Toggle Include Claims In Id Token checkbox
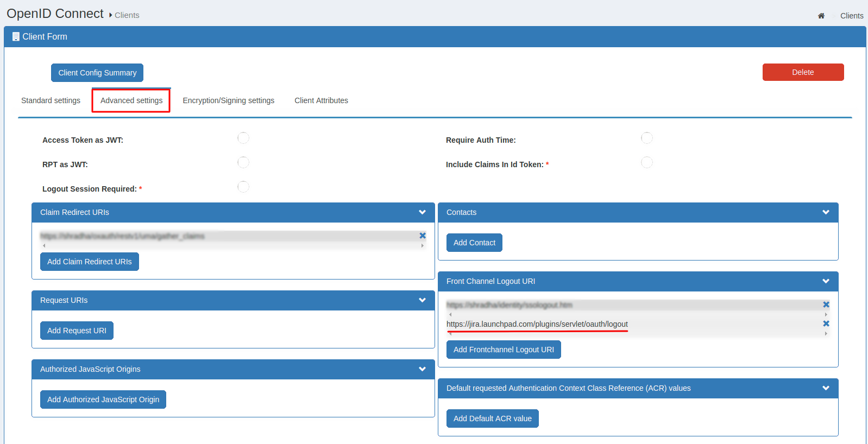This screenshot has width=868, height=444. [x=647, y=162]
